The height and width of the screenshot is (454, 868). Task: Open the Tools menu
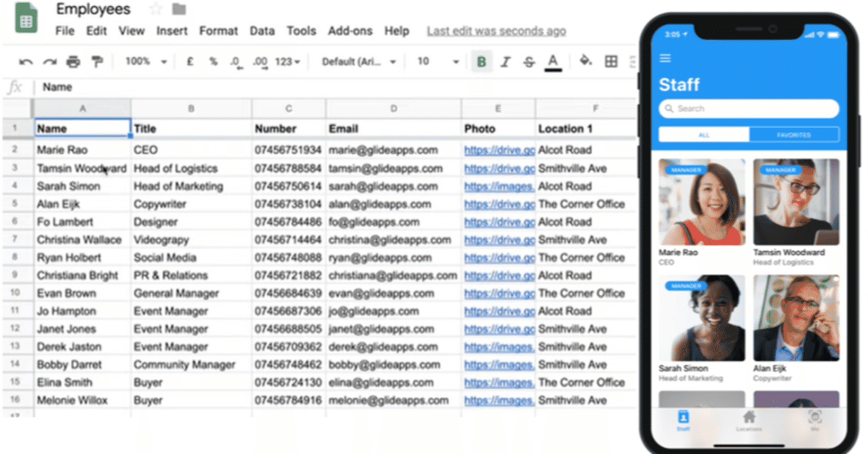(x=301, y=31)
